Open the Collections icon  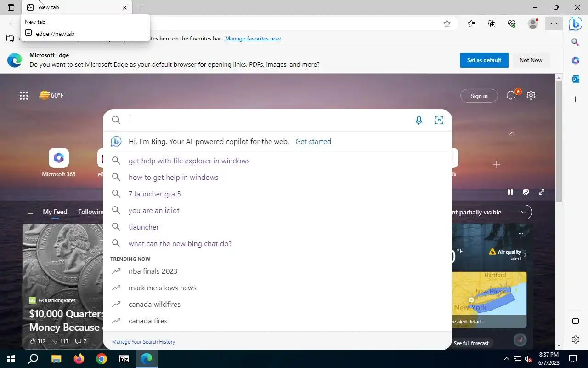[492, 23]
